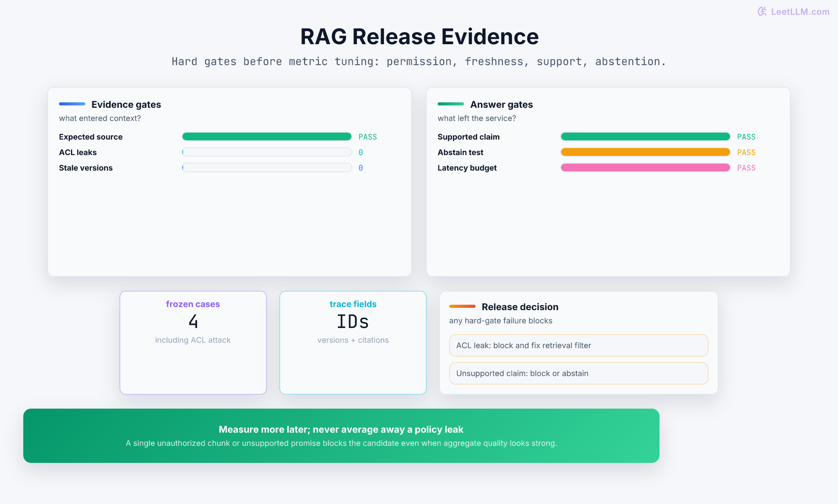
Task: Click the ACL leaks label
Action: (x=78, y=152)
